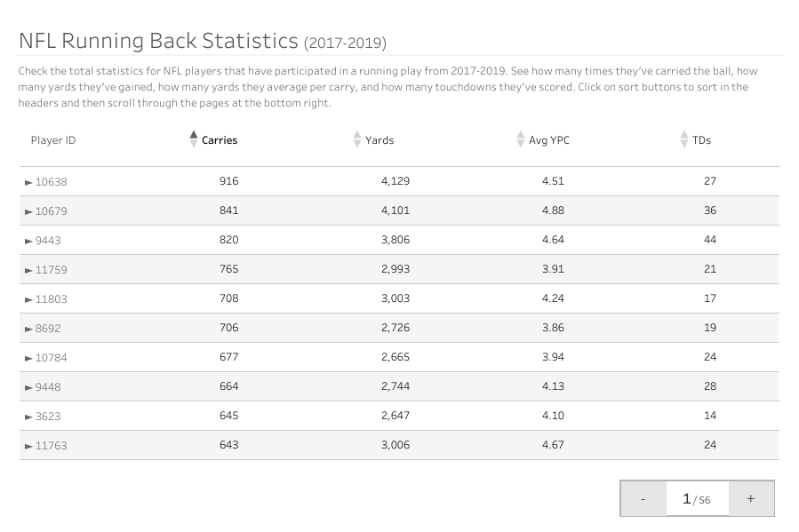Expand player 9443 row details
Image resolution: width=799 pixels, height=532 pixels.
pos(28,241)
